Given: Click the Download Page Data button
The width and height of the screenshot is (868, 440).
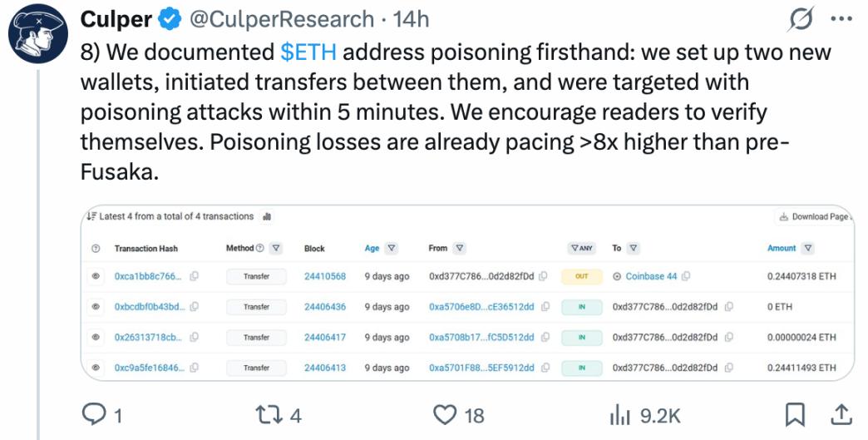Looking at the screenshot, I should coord(815,217).
